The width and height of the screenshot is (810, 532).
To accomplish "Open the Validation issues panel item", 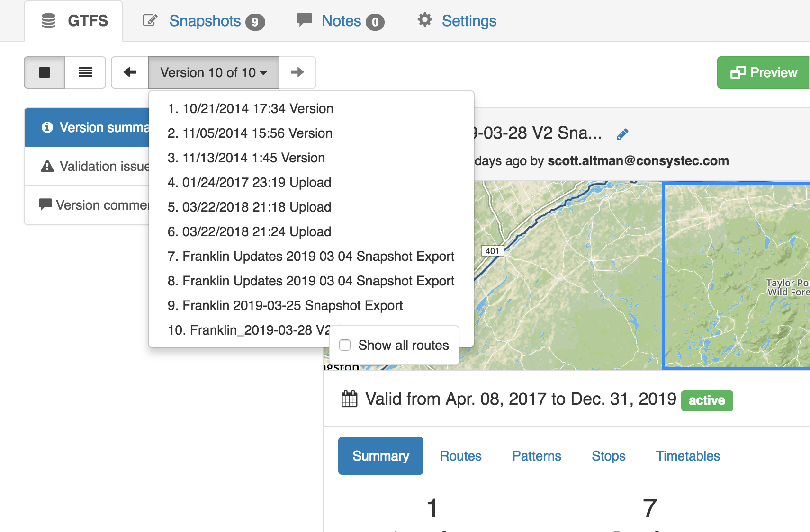I will coord(87,167).
